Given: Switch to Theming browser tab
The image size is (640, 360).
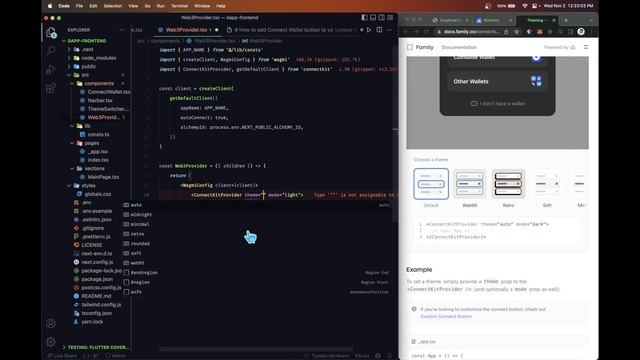Looking at the screenshot, I should pos(536,20).
